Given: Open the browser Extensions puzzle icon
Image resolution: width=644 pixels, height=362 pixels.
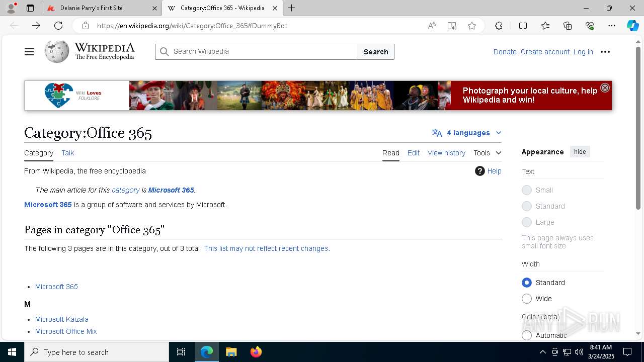Looking at the screenshot, I should tap(499, 26).
